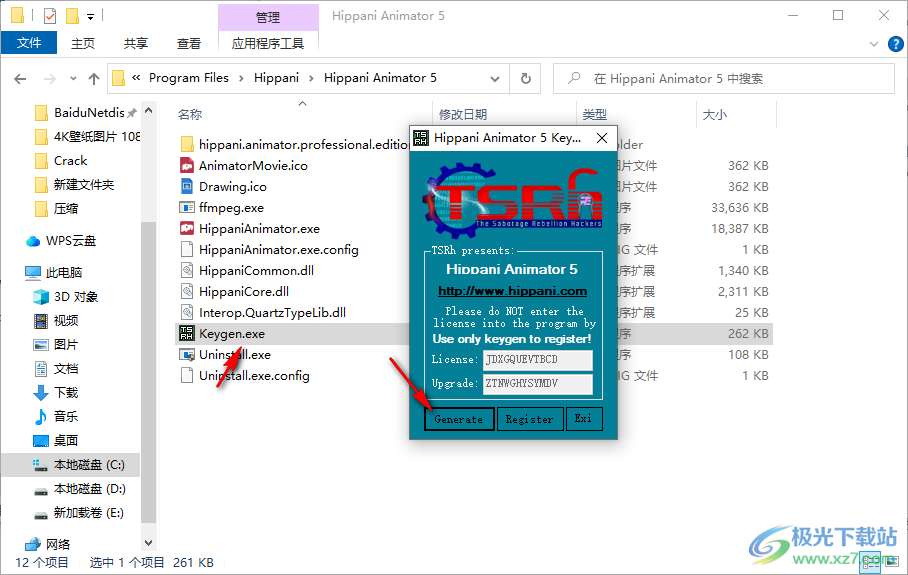Click the TSRh icon in keygen title bar
Screen dimensions: 908x575
(x=421, y=138)
